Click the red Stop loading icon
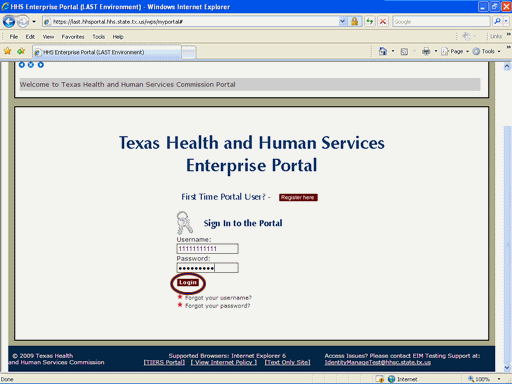512x384 pixels. 383,22
